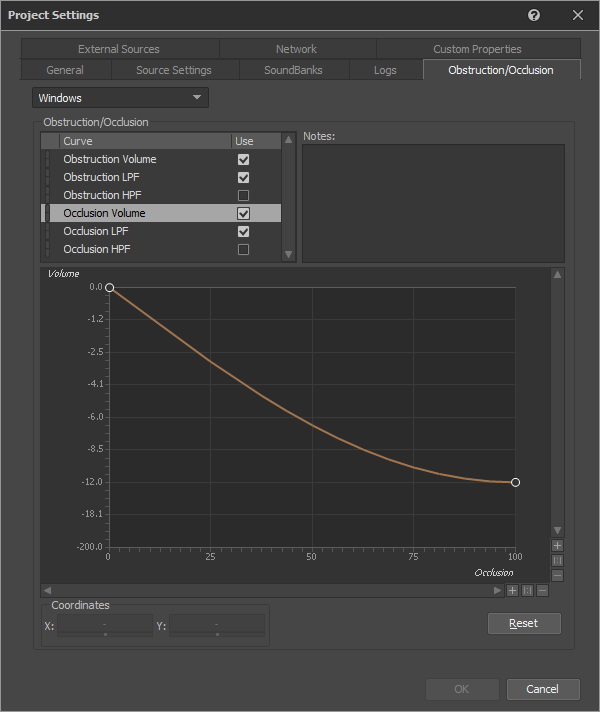This screenshot has height=712, width=600.
Task: Click the OK button
Action: click(x=462, y=689)
